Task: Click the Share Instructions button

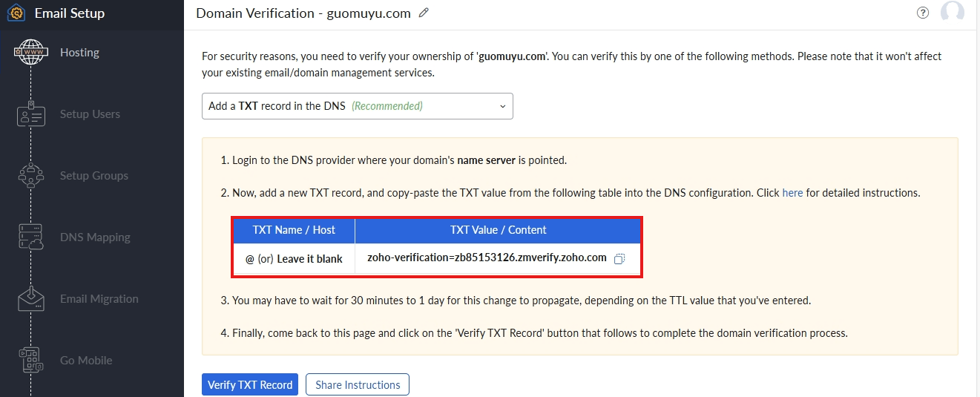Action: [358, 385]
